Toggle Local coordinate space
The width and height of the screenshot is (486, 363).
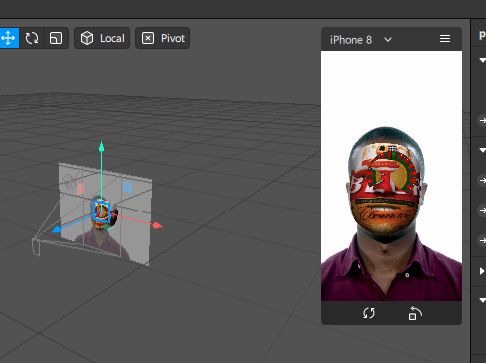(102, 38)
